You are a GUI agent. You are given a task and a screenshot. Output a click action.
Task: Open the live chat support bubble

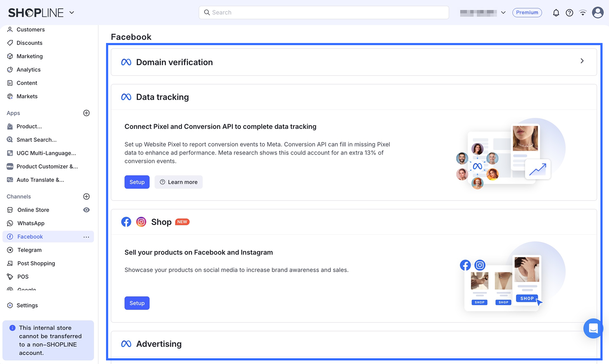click(x=593, y=328)
